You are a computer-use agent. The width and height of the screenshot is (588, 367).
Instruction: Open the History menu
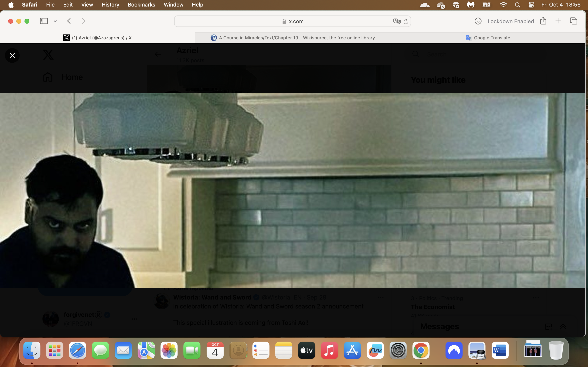pos(110,5)
